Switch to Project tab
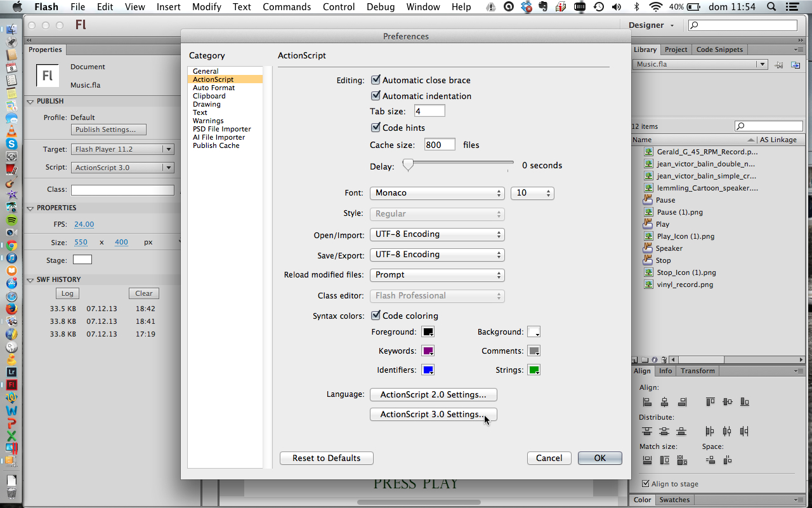The width and height of the screenshot is (812, 508). coord(676,50)
